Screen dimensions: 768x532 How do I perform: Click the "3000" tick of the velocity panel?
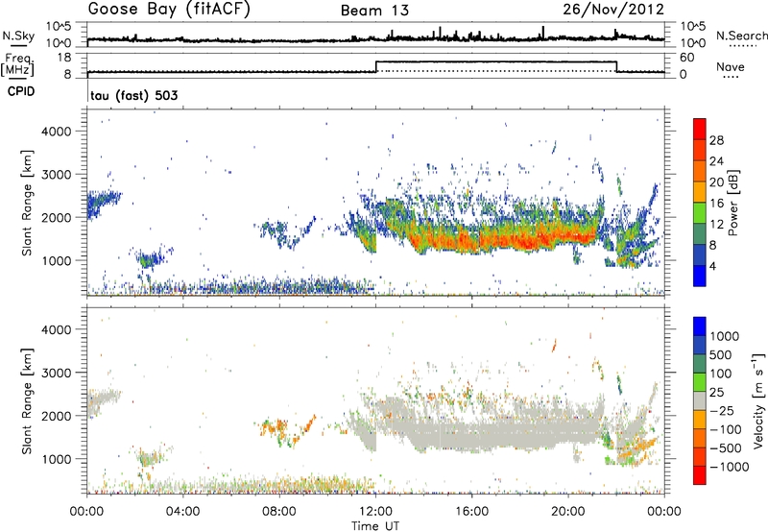point(57,373)
